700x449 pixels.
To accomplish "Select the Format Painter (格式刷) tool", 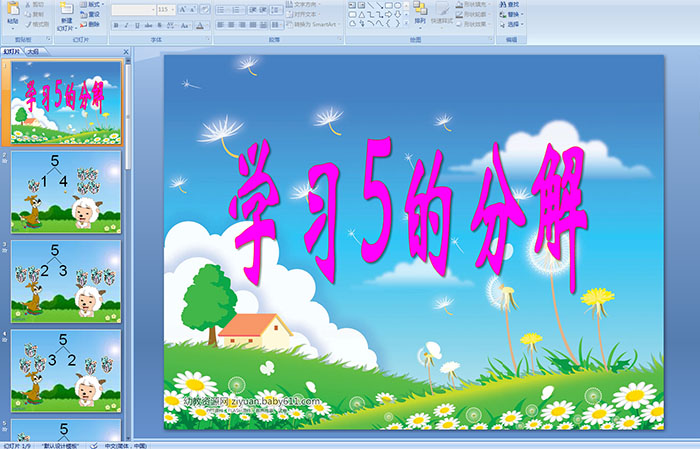I will click(x=38, y=24).
